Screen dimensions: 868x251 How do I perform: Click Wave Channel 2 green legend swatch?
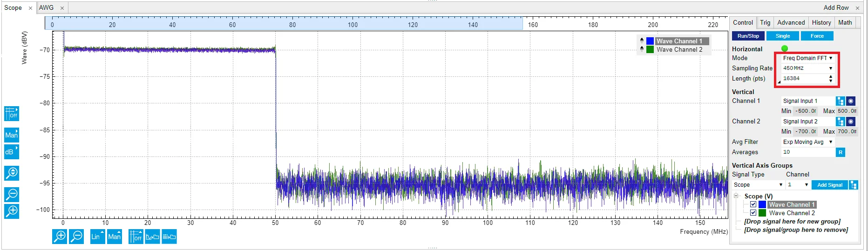click(x=650, y=49)
